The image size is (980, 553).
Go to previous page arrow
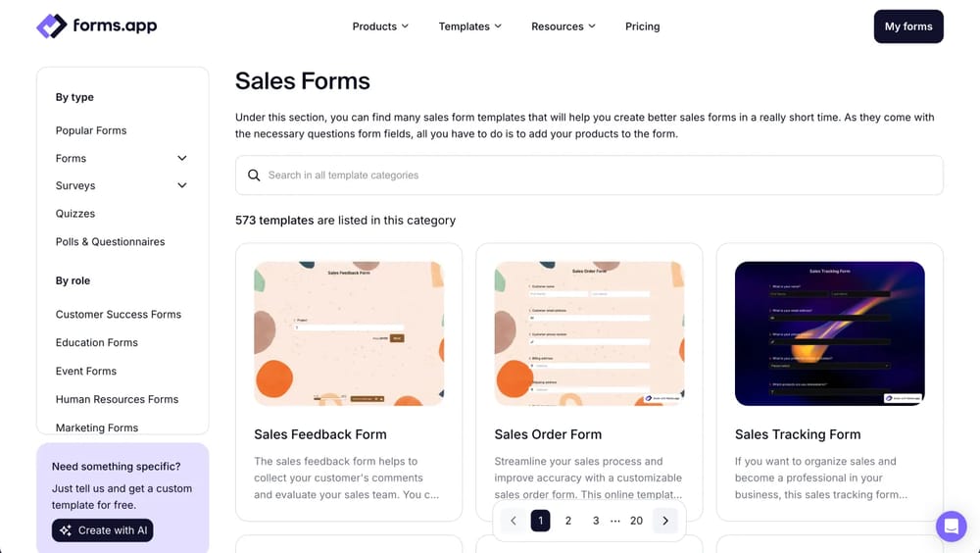pyautogui.click(x=514, y=521)
